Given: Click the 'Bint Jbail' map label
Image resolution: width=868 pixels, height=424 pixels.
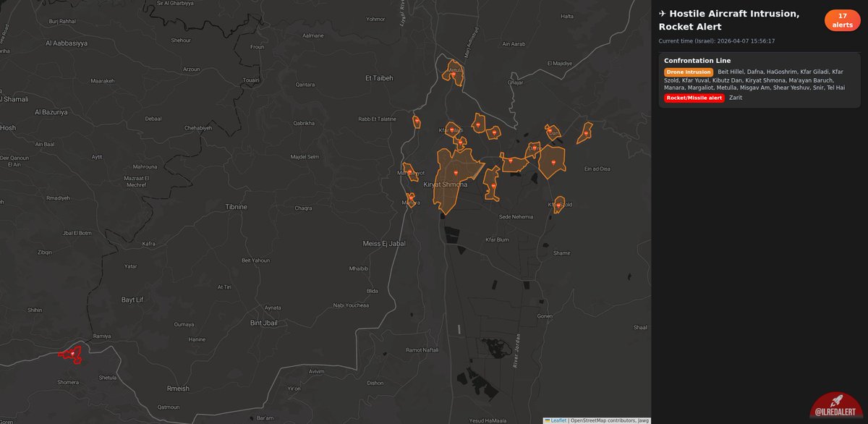Looking at the screenshot, I should [x=263, y=323].
